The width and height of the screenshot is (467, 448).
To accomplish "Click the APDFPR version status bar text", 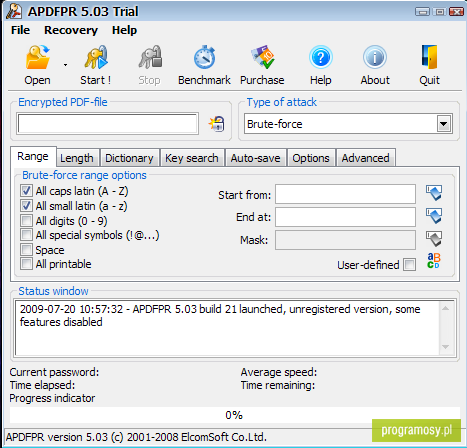I will point(136,437).
